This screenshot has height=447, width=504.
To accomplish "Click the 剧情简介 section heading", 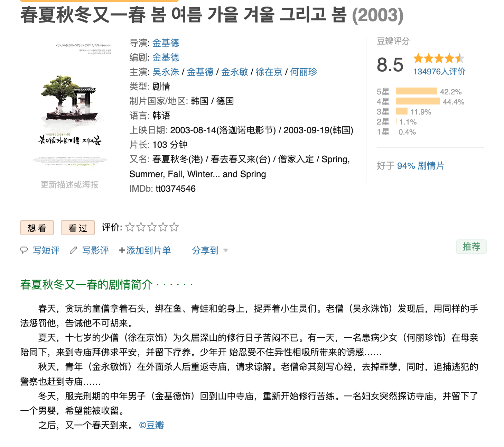I will [106, 285].
